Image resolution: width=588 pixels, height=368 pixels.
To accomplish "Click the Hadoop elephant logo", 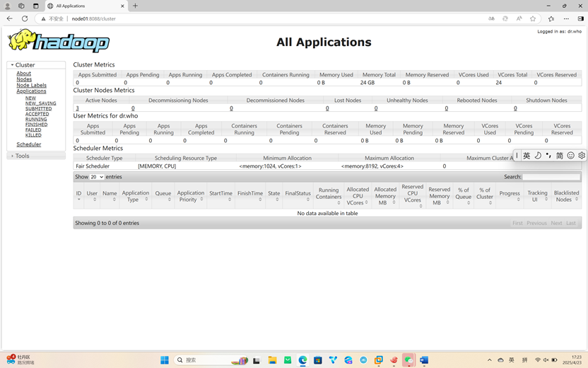I will [x=59, y=40].
